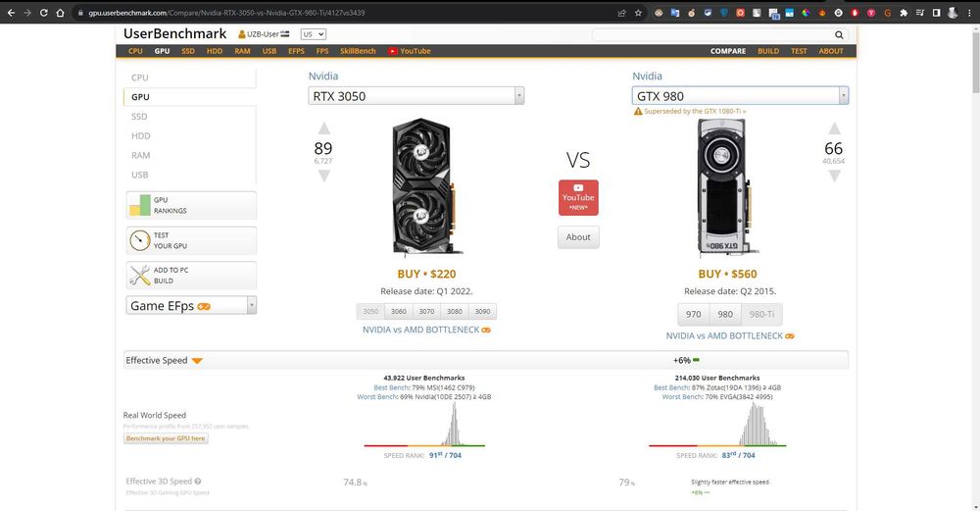Go to the BUILD page
This screenshot has width=980, height=511.
point(768,51)
